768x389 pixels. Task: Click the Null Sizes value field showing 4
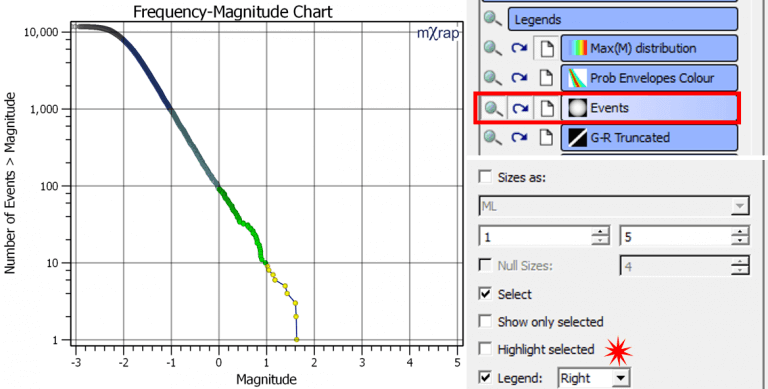point(676,266)
